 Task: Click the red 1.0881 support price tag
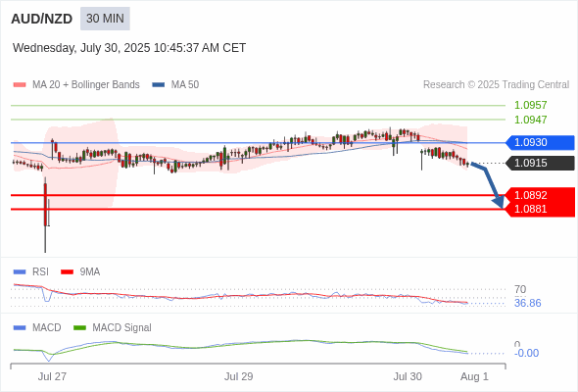540,209
